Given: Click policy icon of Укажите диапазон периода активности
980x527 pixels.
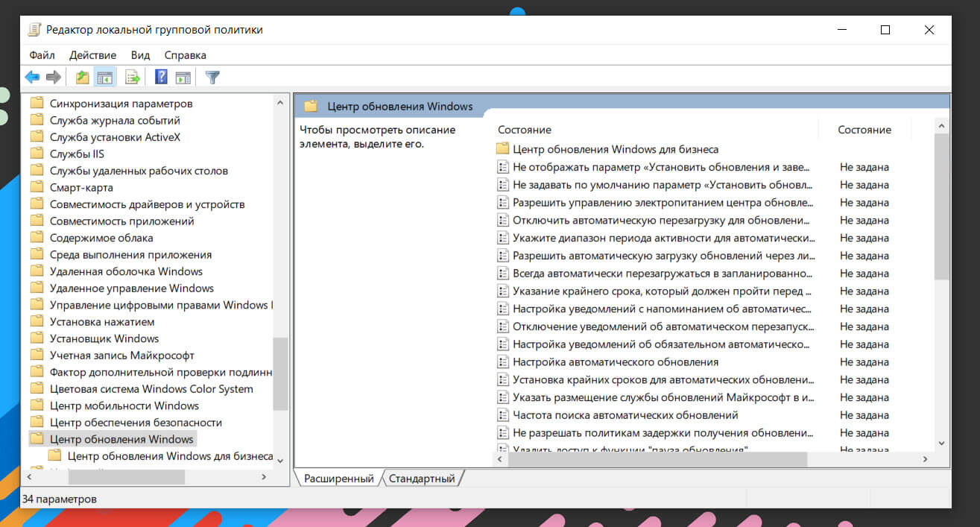Looking at the screenshot, I should coord(503,238).
